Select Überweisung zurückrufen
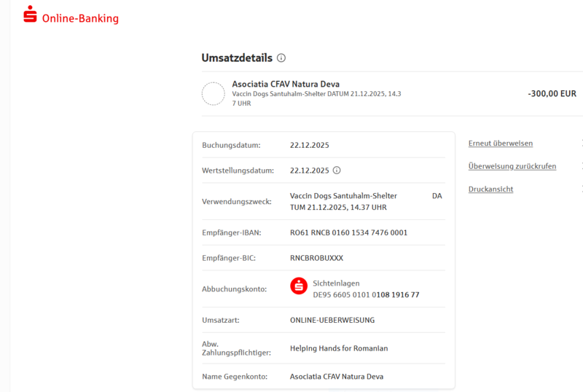 pyautogui.click(x=512, y=166)
